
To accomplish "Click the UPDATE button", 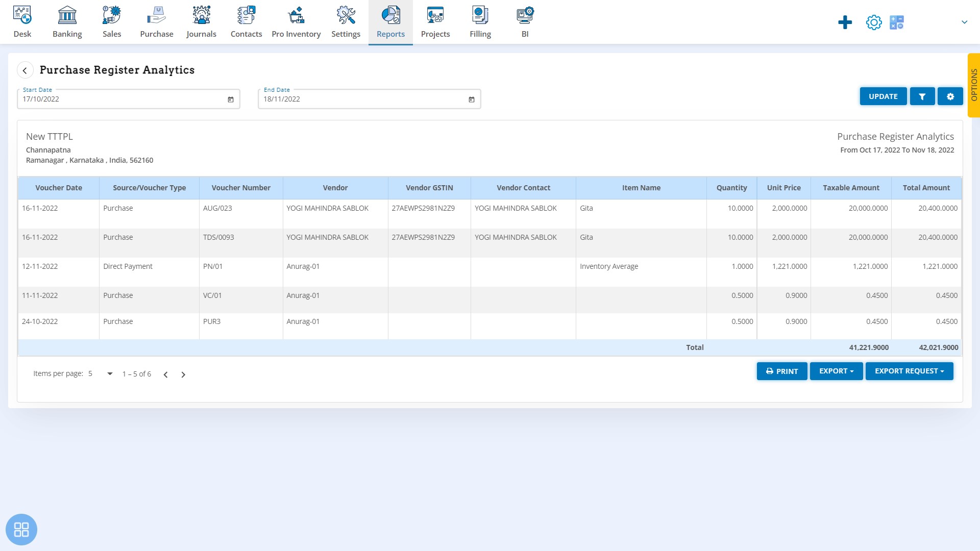I will tap(883, 96).
